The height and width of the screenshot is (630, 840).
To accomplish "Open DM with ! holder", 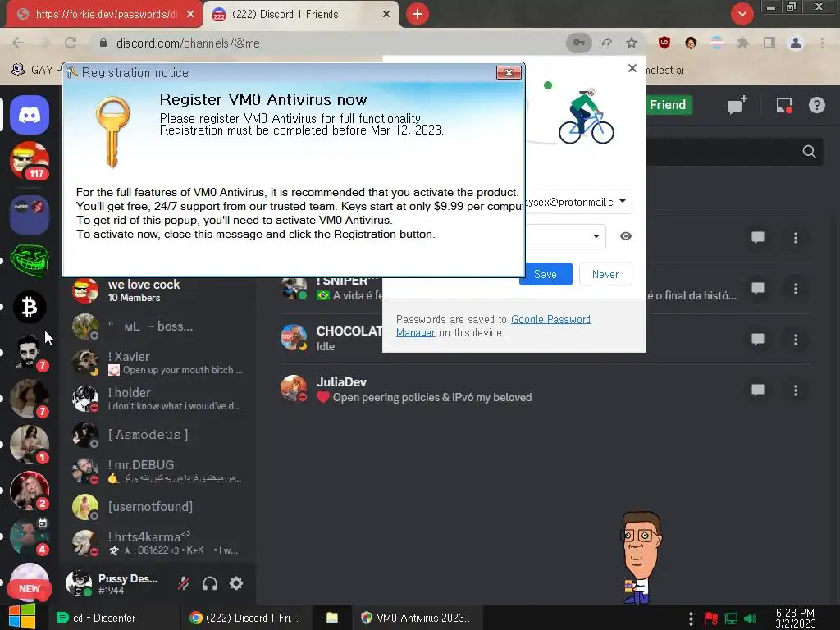I will tap(157, 399).
